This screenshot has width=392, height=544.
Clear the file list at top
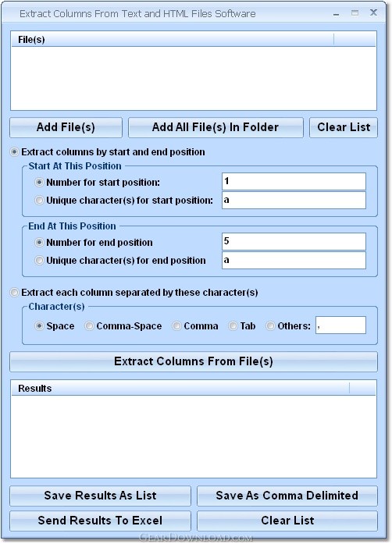point(344,127)
